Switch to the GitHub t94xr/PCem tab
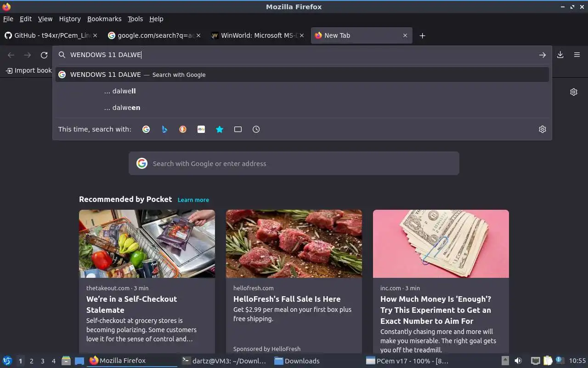 click(x=51, y=35)
